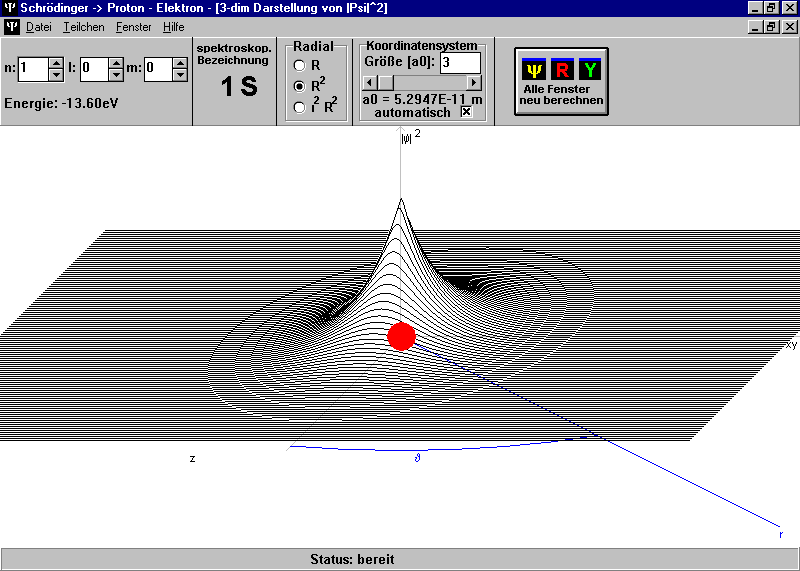Viewport: 800px width, 571px height.
Task: Open the Hilfe menu
Action: pos(173,27)
